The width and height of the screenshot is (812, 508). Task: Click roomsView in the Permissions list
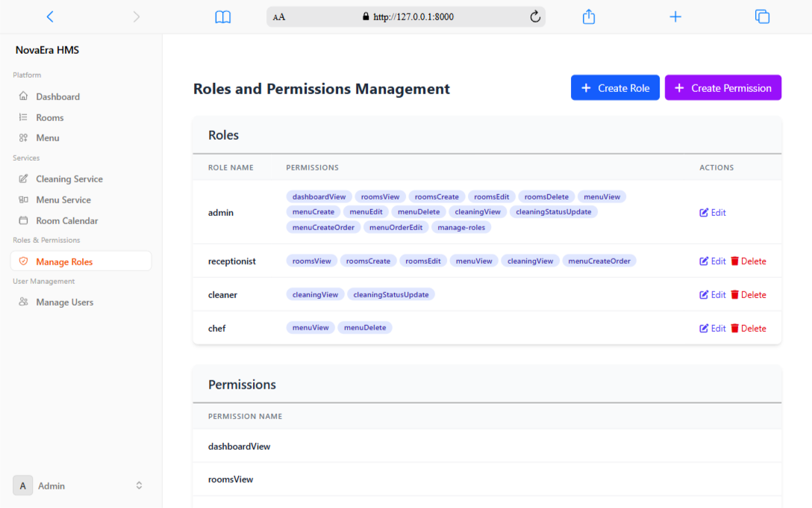tap(231, 480)
